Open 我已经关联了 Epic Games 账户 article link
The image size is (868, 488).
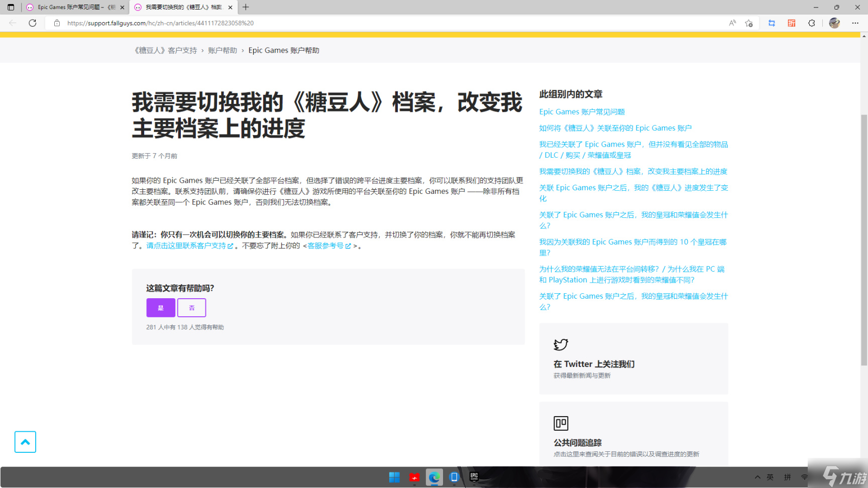tap(633, 150)
